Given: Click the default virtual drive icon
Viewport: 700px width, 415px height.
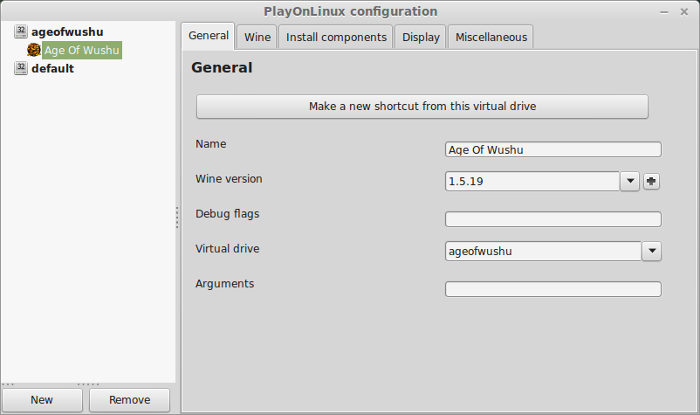Looking at the screenshot, I should pos(21,68).
